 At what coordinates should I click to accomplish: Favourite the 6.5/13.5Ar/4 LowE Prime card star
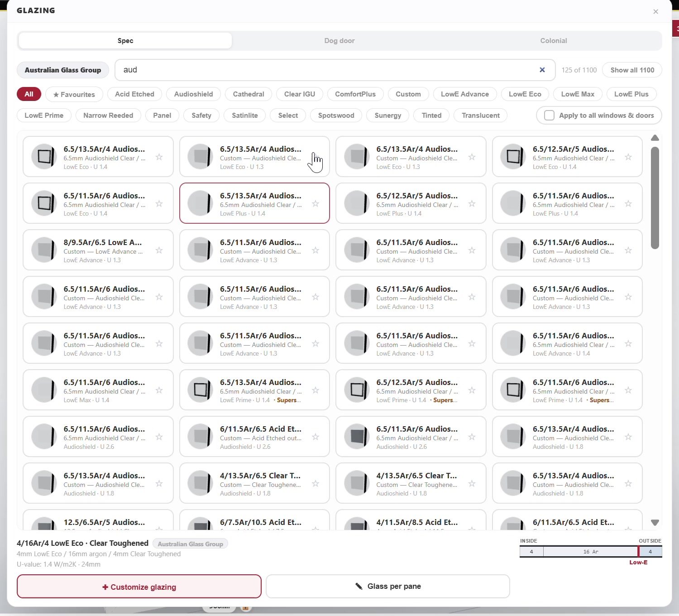(x=316, y=390)
